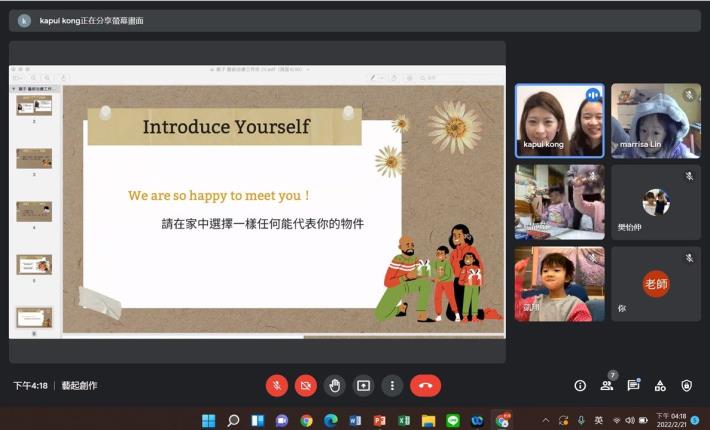
Task: Unmute the microphone in the call controls
Action: click(277, 385)
